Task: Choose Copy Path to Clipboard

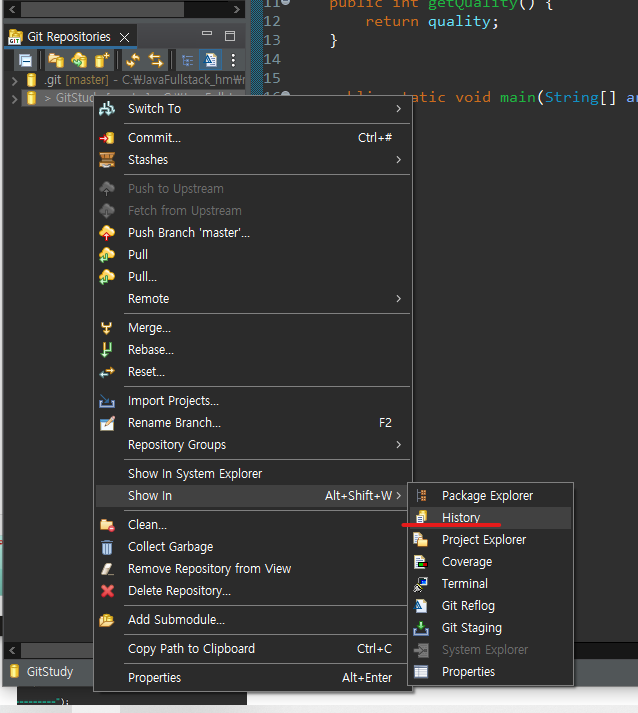Action: 251,649
